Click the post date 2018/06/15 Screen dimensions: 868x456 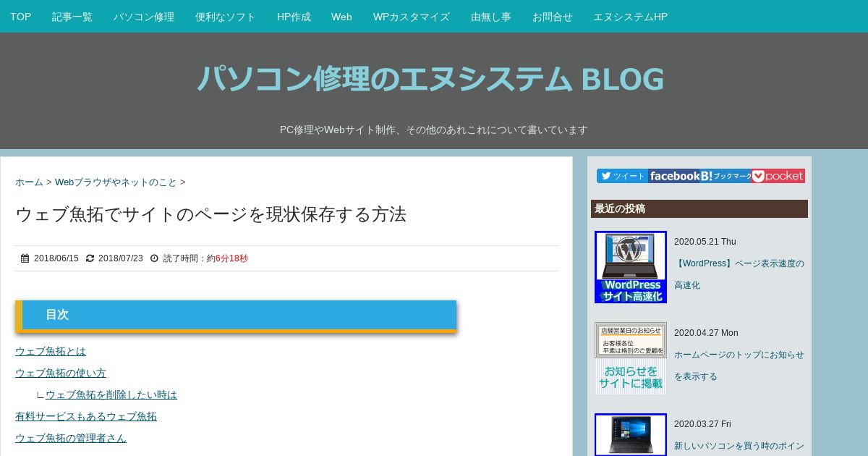[x=56, y=258]
